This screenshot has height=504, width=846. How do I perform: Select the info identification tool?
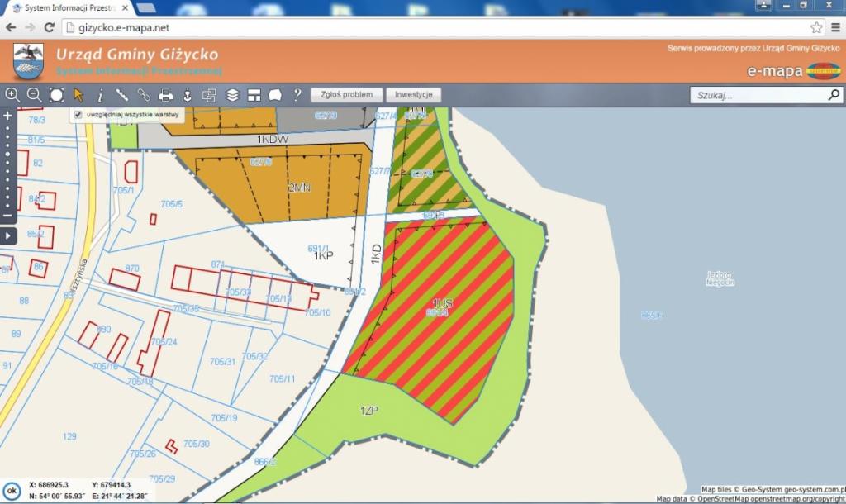click(100, 95)
